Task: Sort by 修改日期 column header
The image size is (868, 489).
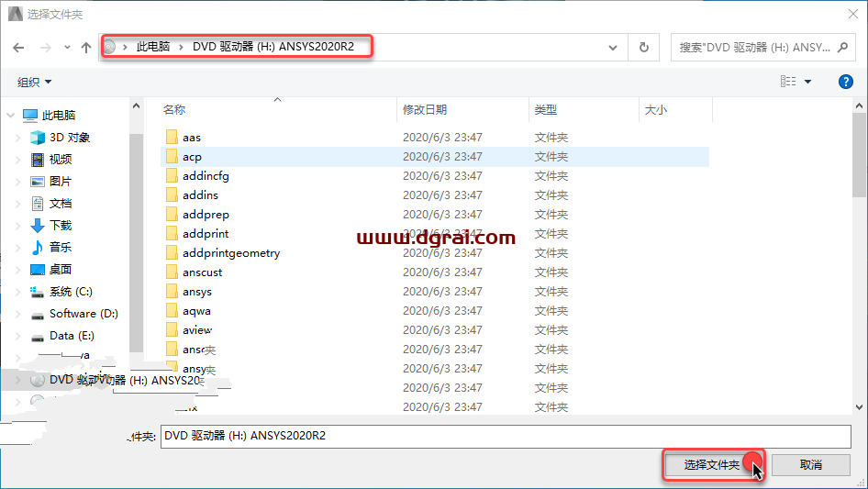Action: point(425,110)
